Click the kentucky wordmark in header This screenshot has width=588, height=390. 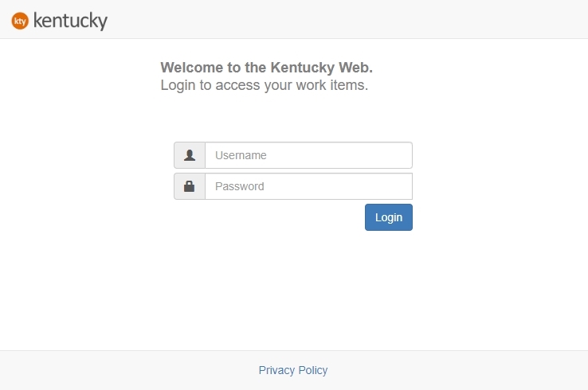click(x=70, y=21)
